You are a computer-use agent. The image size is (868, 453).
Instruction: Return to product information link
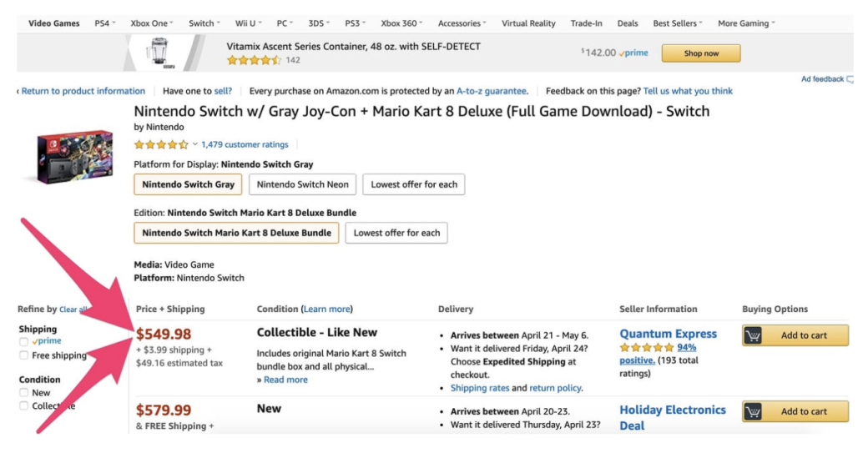[x=83, y=91]
